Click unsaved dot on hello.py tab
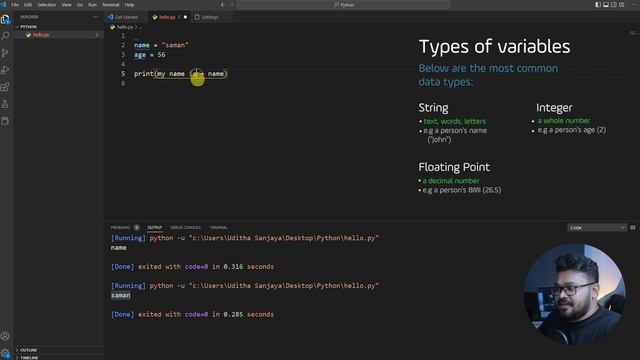This screenshot has width=640, height=360. point(185,17)
